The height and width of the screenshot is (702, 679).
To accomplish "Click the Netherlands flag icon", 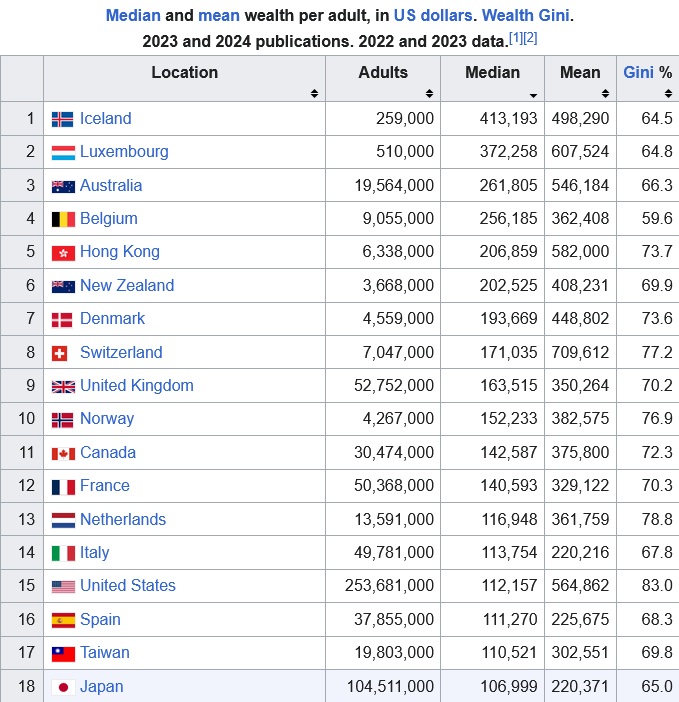I will tap(63, 521).
